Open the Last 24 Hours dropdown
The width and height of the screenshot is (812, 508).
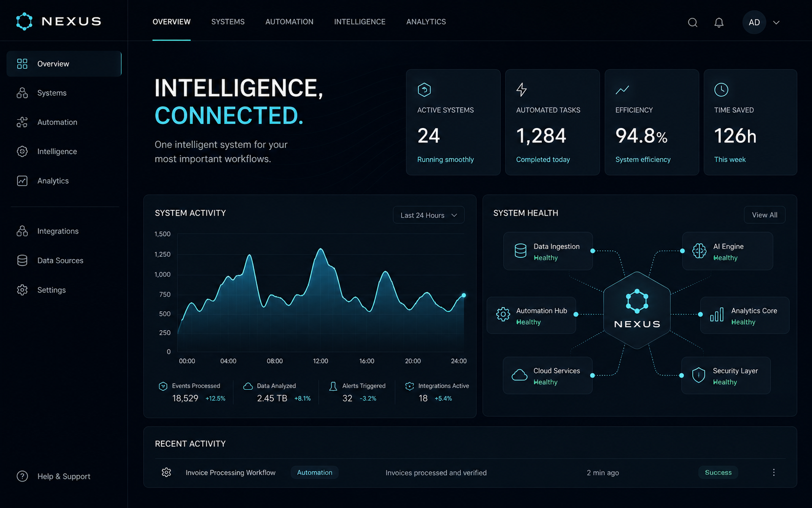pos(429,215)
